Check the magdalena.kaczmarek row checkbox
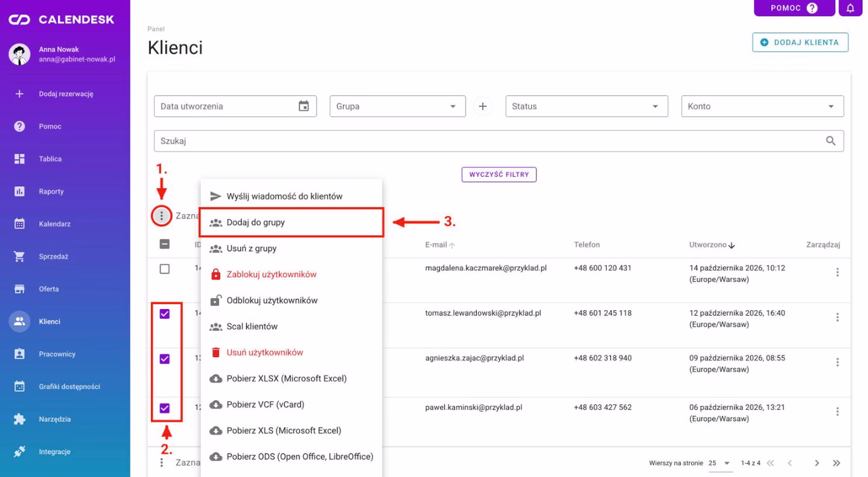The height and width of the screenshot is (477, 868). [164, 268]
